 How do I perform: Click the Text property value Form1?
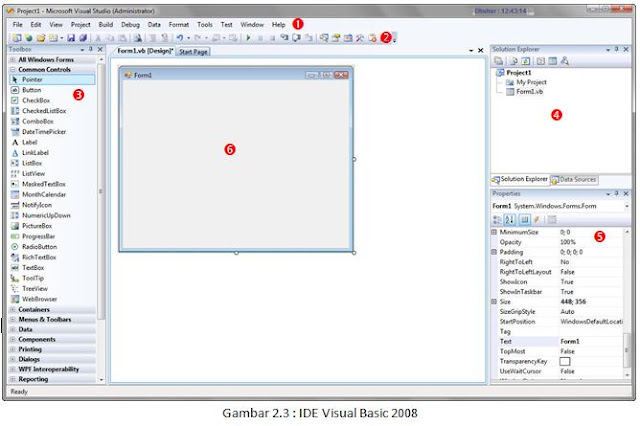(570, 341)
